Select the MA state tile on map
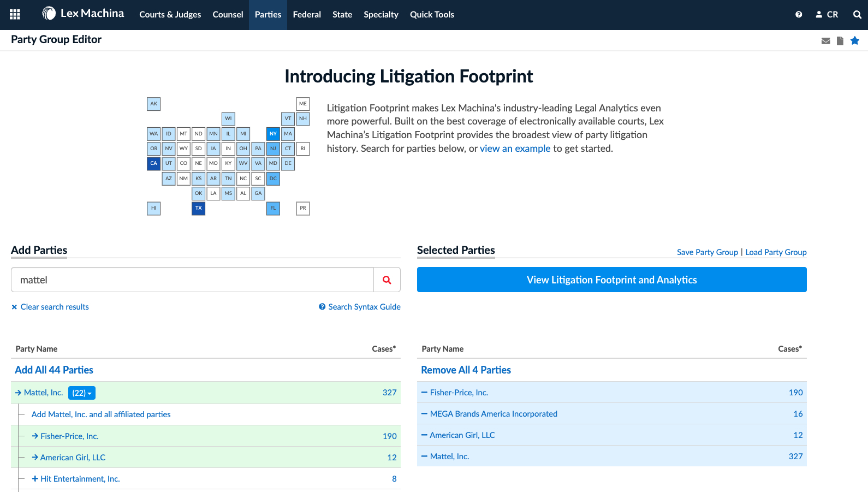 coord(288,134)
